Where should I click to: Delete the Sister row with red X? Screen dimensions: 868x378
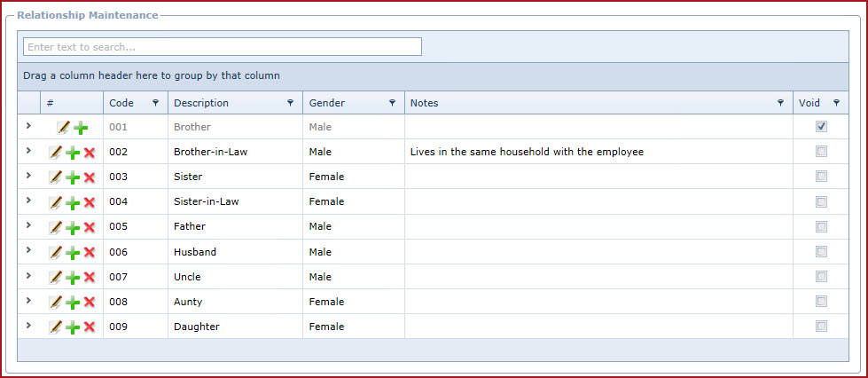(90, 177)
